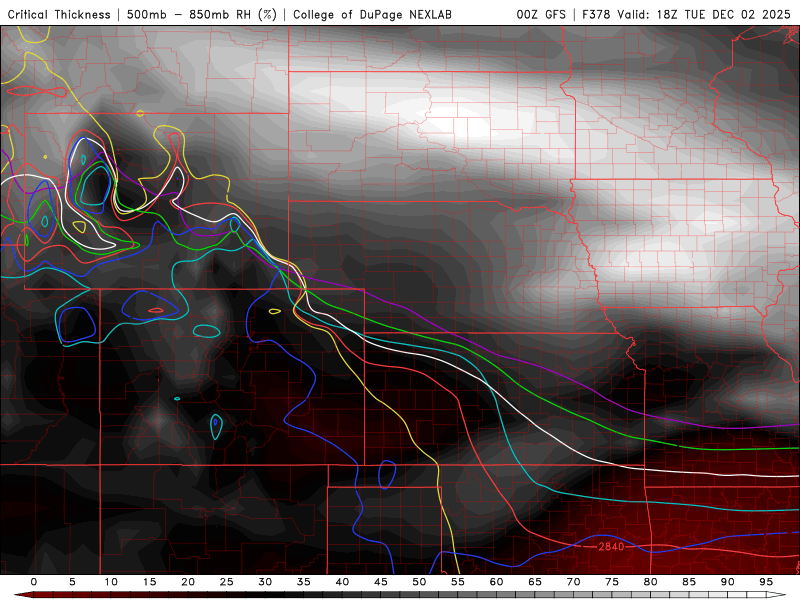The height and width of the screenshot is (600, 800).
Task: Click the 'Critical Thickness' title text
Action: 59,15
